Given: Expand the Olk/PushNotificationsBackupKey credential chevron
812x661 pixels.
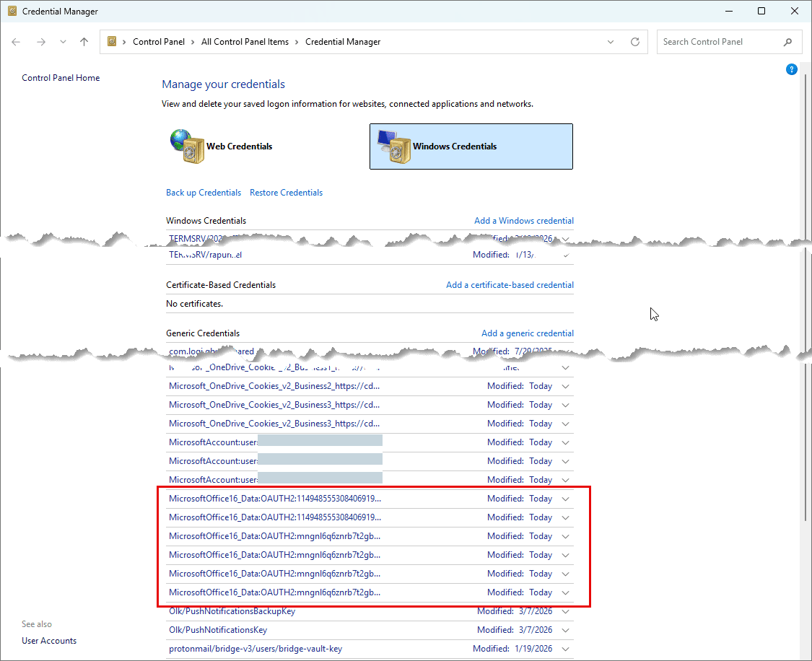Looking at the screenshot, I should coord(565,612).
